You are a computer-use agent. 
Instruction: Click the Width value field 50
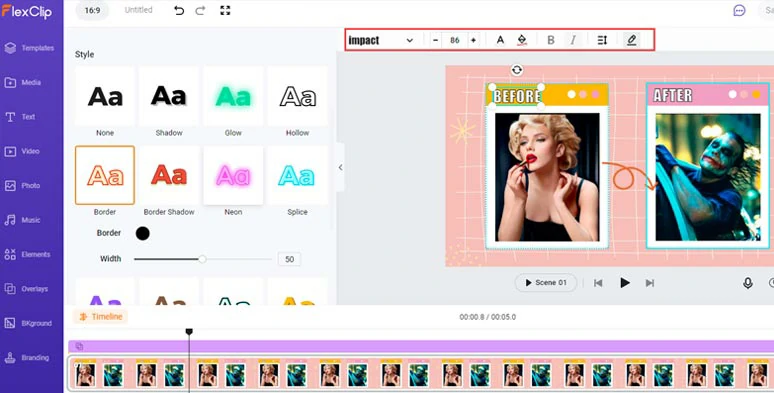[289, 259]
